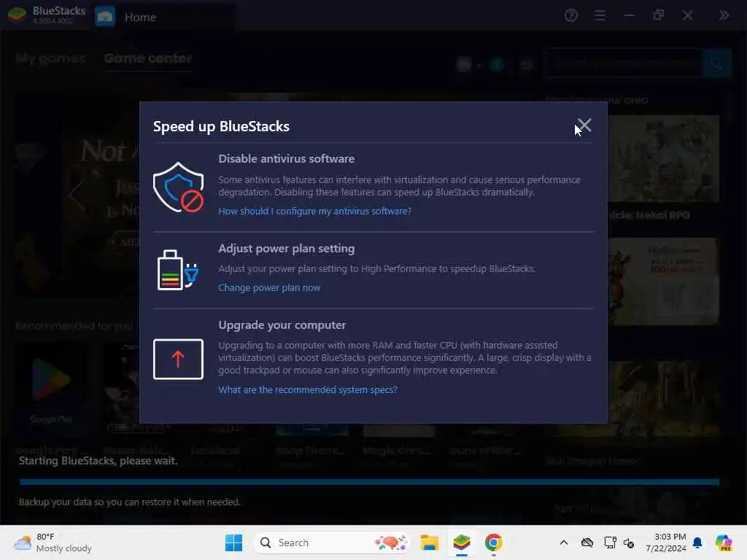Open Google Chrome from the taskbar

click(x=494, y=542)
